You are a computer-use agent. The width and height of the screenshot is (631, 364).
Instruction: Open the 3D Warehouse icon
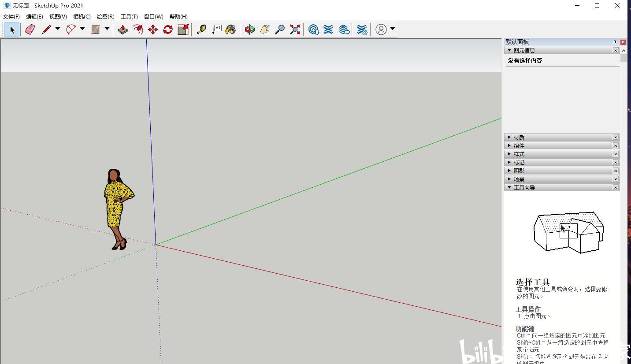pos(313,30)
